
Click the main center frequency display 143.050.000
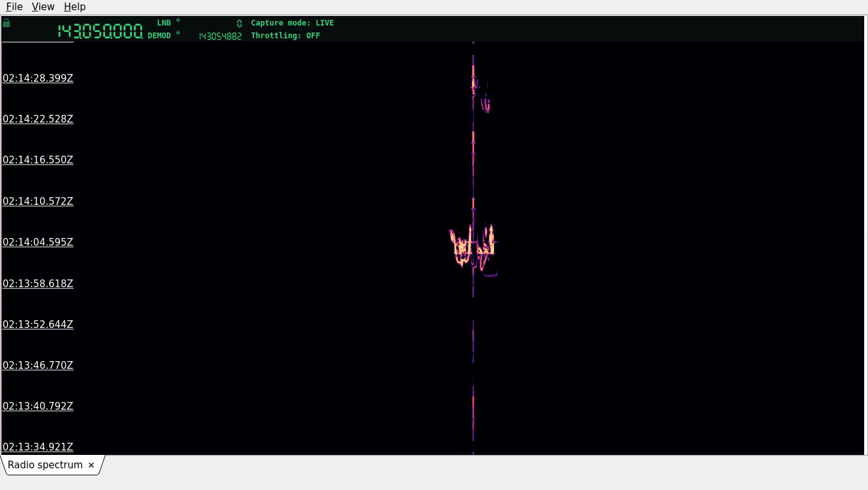pos(100,31)
